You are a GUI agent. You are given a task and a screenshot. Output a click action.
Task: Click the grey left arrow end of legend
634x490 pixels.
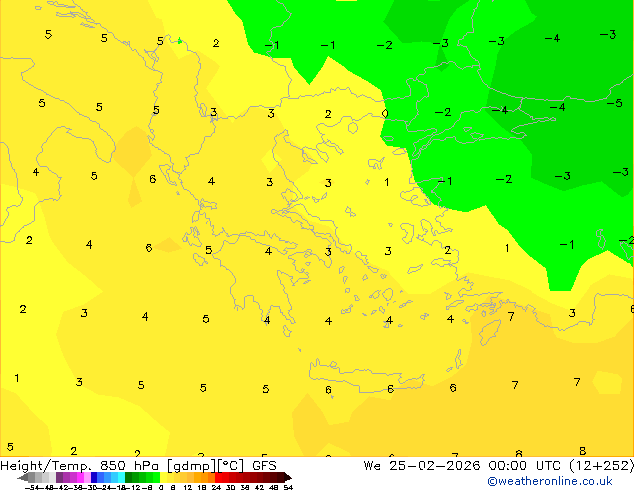(23, 478)
